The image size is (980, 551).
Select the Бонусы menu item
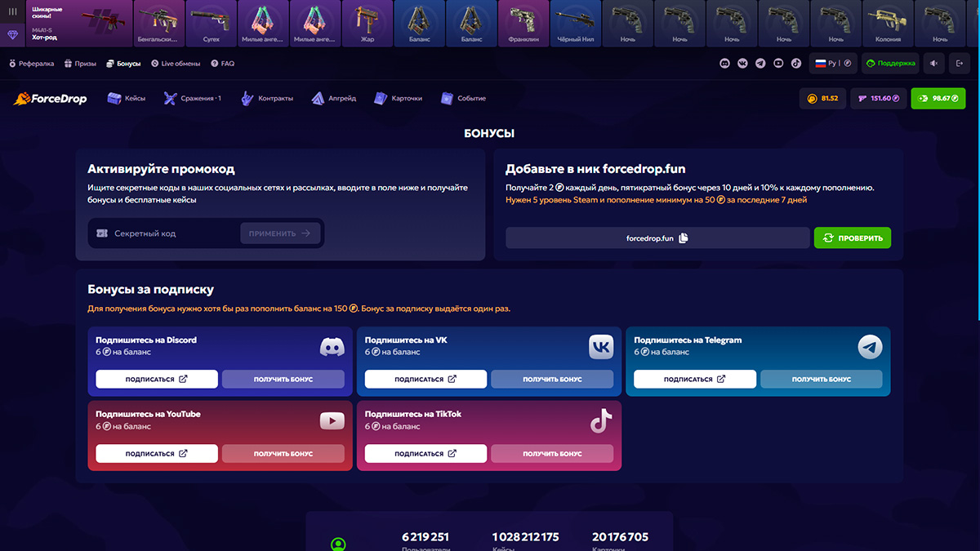(123, 63)
